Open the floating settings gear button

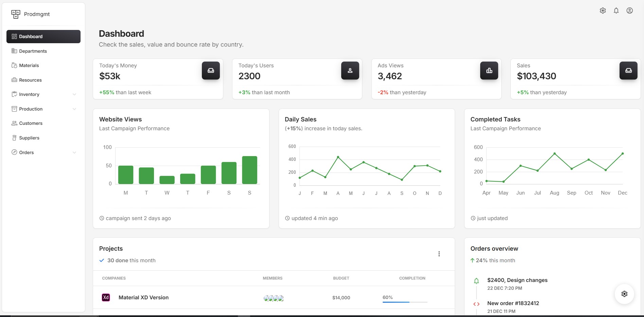[x=624, y=294]
